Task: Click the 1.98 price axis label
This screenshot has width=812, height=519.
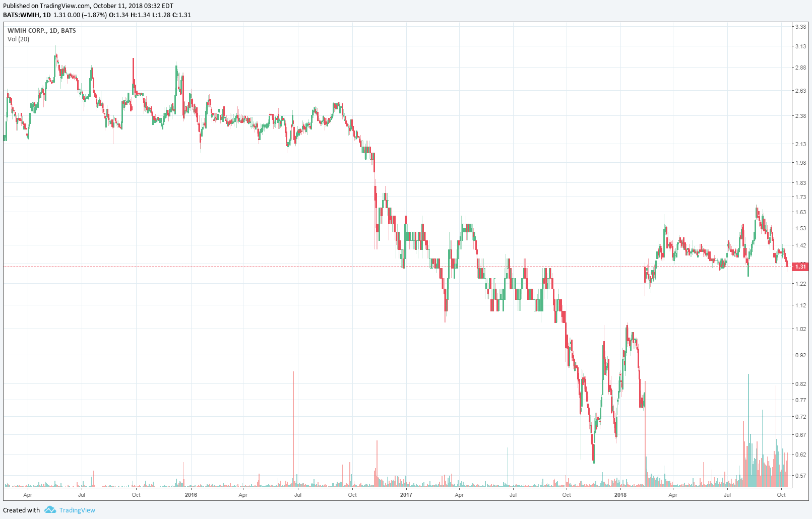Action: click(800, 163)
